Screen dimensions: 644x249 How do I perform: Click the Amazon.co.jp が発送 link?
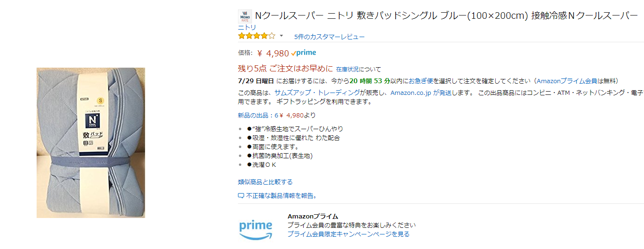pyautogui.click(x=421, y=93)
